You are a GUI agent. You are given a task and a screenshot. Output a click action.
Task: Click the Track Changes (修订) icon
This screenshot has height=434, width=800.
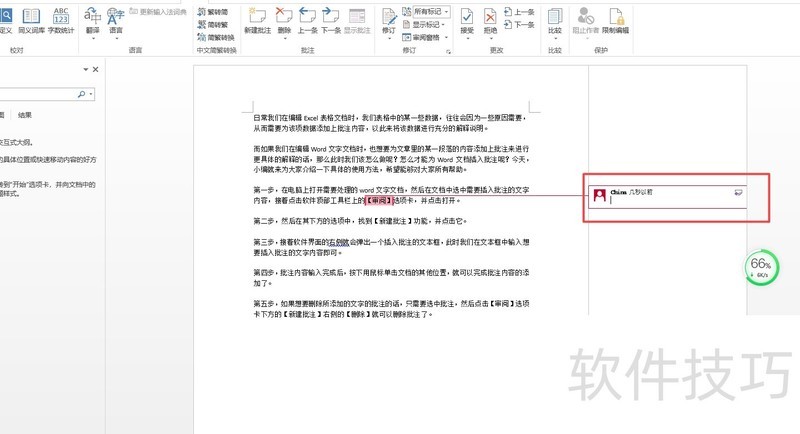(389, 16)
